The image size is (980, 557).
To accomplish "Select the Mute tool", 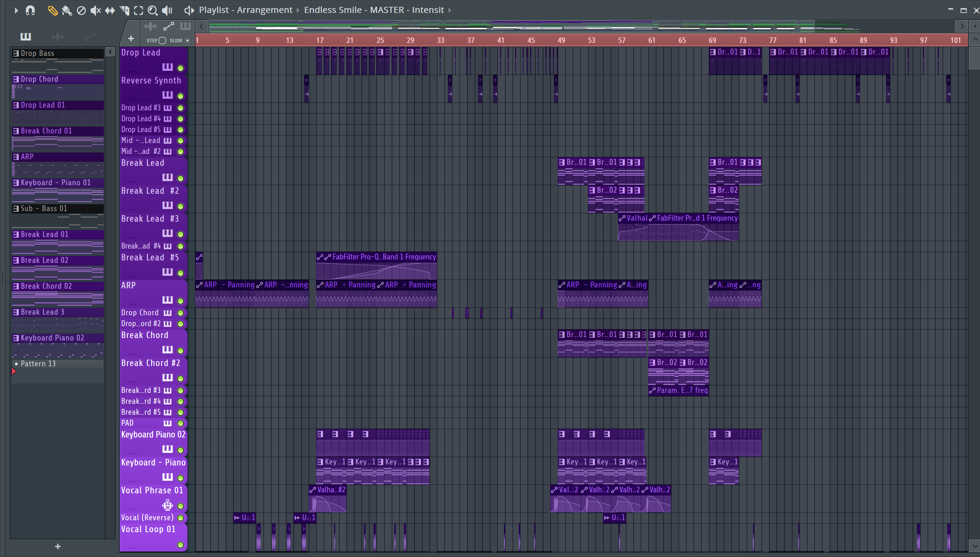I will [x=95, y=10].
